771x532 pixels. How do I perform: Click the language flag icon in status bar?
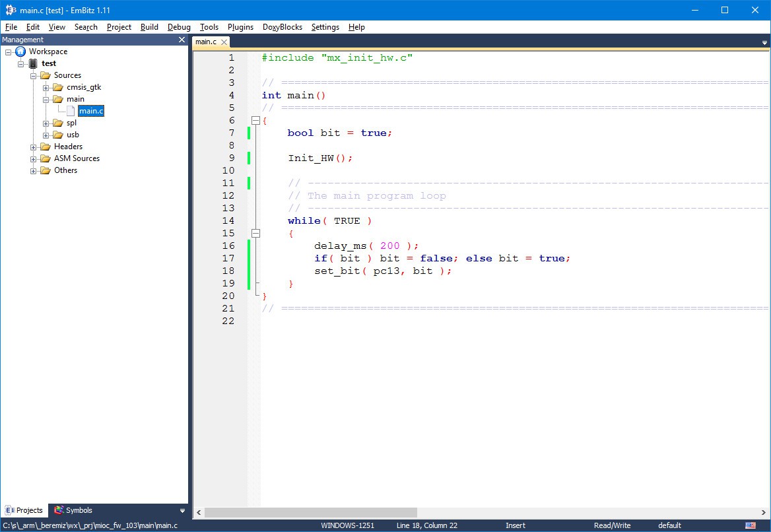tap(751, 525)
